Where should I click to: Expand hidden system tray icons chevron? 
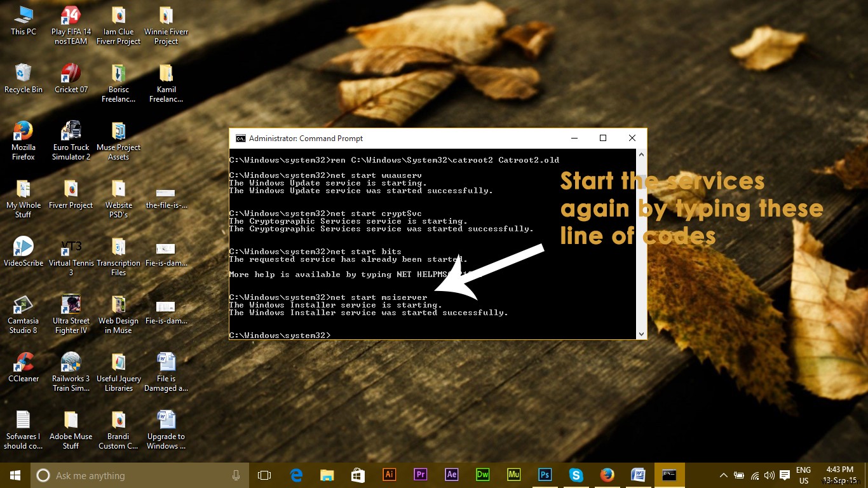tap(724, 475)
